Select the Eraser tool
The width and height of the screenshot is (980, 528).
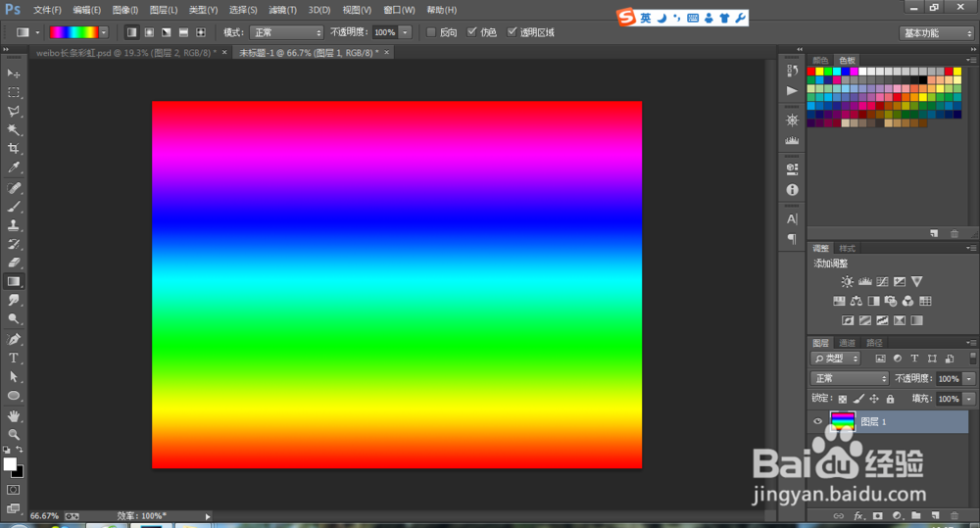coord(13,264)
